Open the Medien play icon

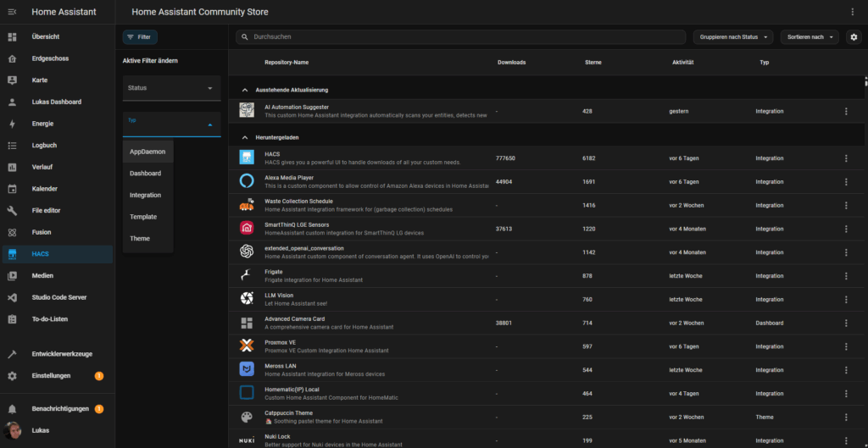coord(12,275)
